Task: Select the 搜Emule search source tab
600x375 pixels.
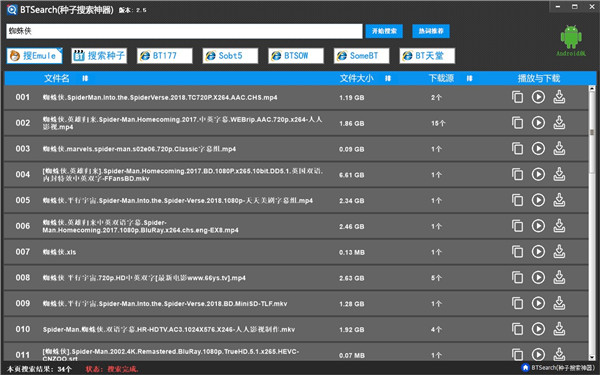Action: tap(34, 55)
